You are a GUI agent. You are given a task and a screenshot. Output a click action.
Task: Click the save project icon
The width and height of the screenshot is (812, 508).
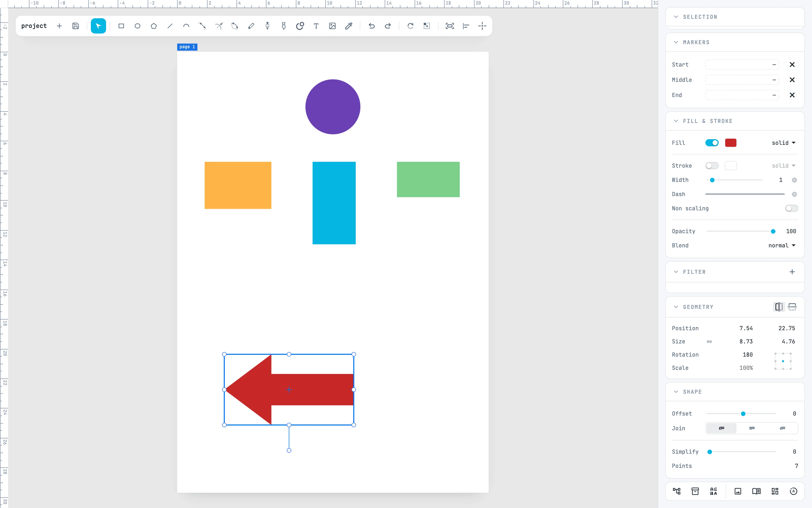pos(76,26)
